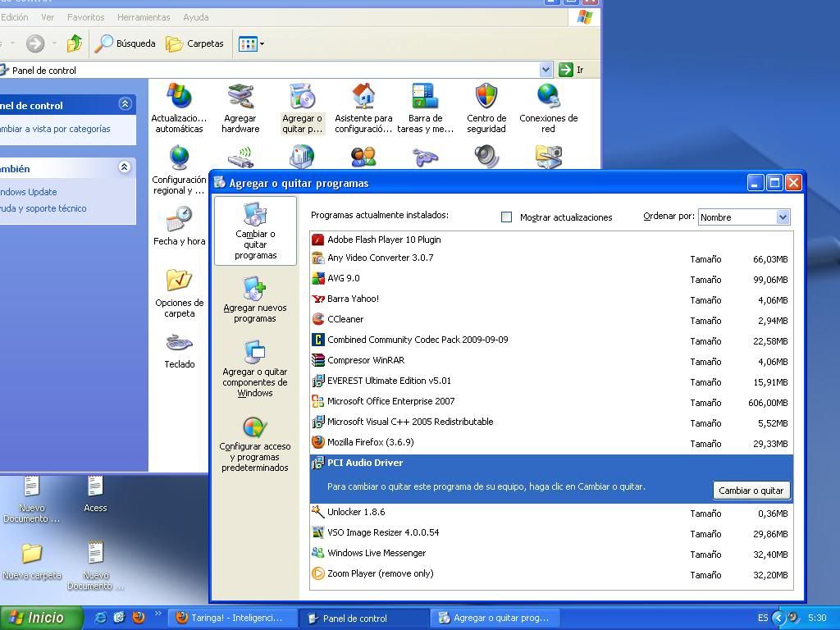
Task: Click the Adobe Flash Player red icon
Action: [317, 240]
